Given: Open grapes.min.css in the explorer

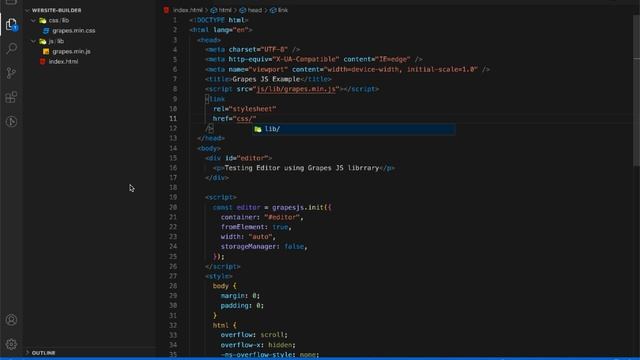Looking at the screenshot, I should (73, 31).
